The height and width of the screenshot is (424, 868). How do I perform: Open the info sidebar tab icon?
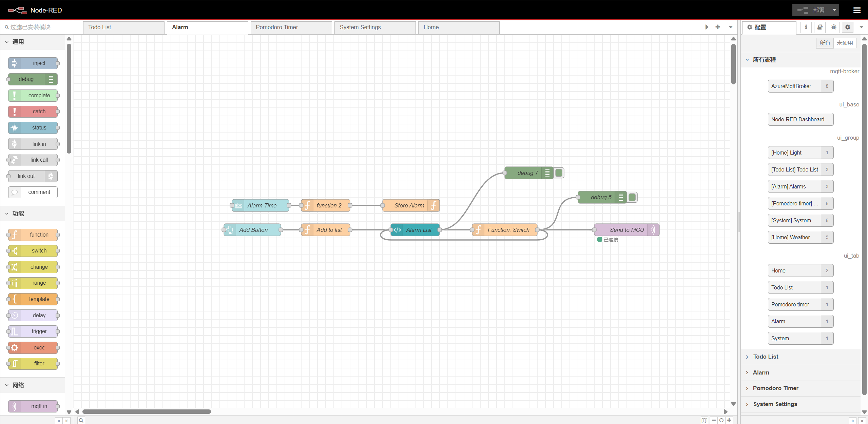coord(806,27)
